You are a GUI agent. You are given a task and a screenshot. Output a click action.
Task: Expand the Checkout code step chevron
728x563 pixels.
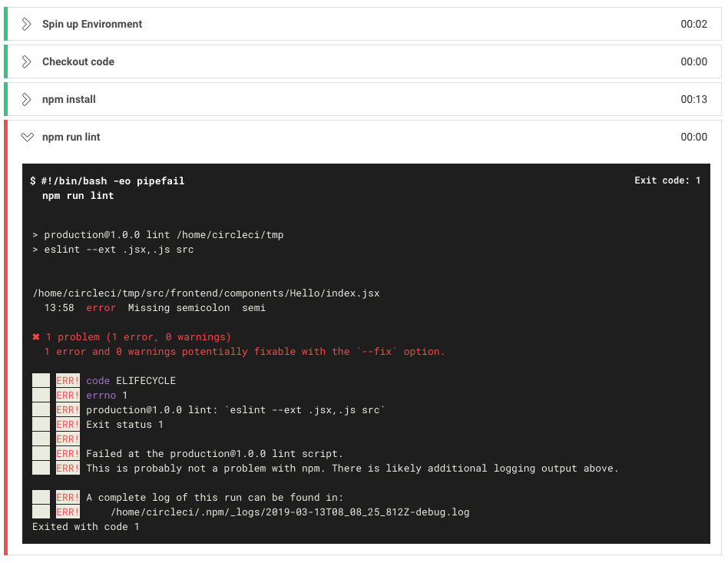(x=27, y=61)
